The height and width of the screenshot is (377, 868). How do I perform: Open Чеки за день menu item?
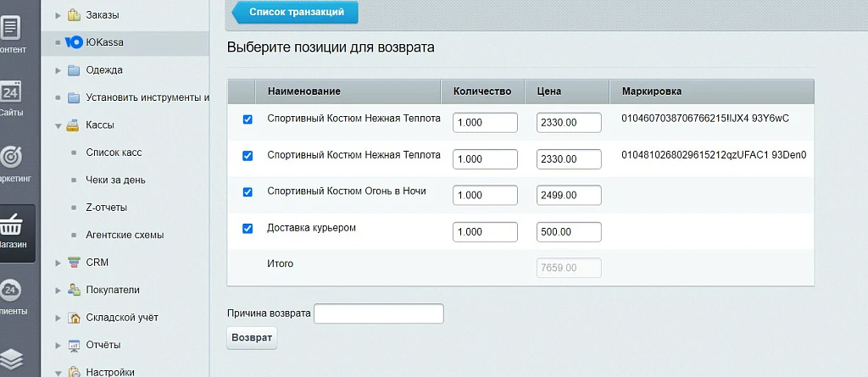coord(115,180)
